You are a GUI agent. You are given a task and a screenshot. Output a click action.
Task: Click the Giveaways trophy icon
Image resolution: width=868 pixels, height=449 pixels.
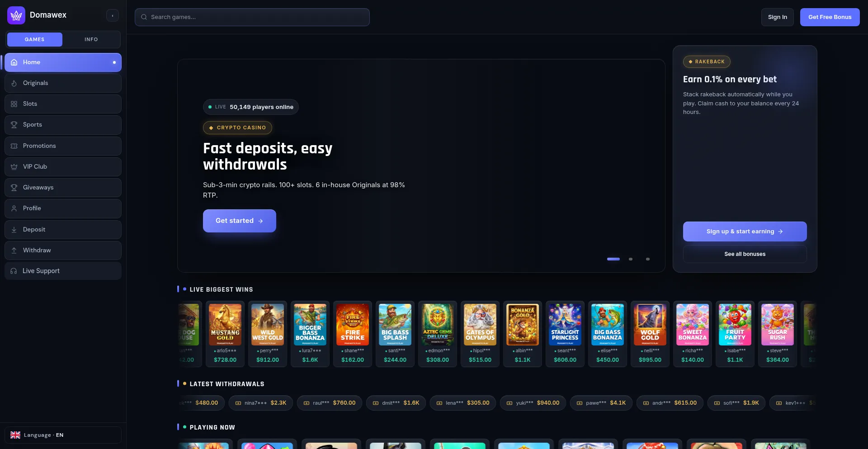(14, 188)
